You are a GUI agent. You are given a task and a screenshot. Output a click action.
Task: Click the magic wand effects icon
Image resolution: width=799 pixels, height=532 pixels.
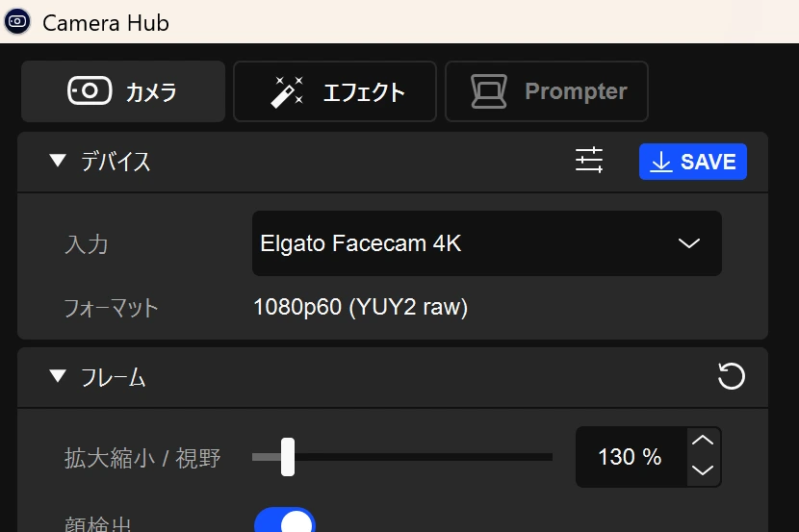point(289,91)
